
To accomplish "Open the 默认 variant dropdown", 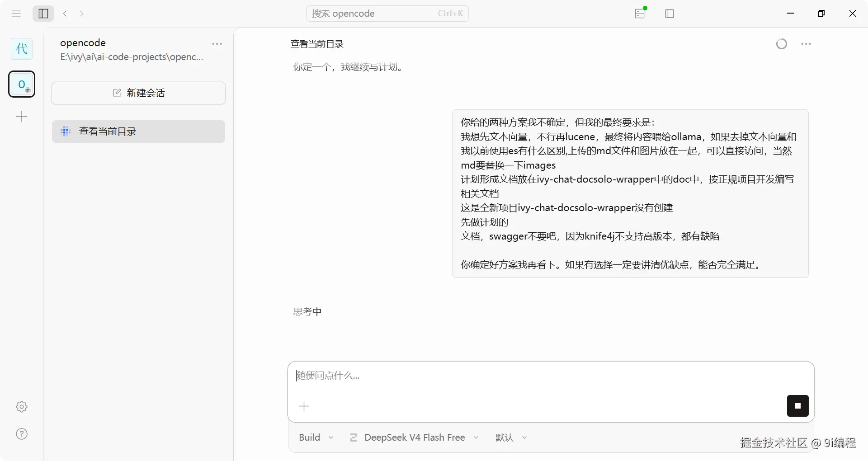I will point(511,437).
